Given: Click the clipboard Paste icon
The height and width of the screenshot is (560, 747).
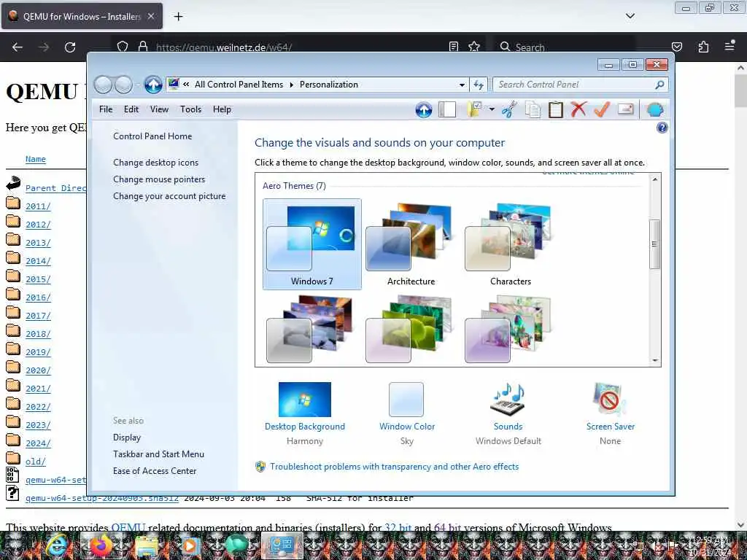Looking at the screenshot, I should 555,109.
